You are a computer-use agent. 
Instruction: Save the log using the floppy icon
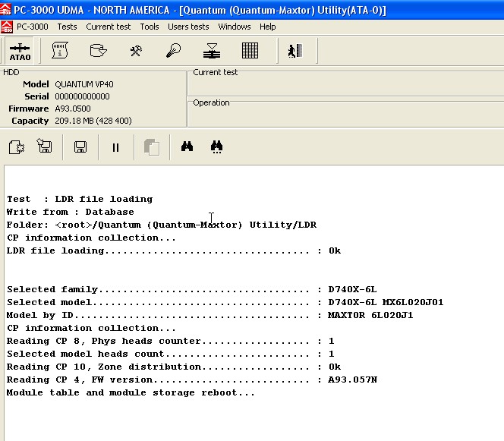80,147
